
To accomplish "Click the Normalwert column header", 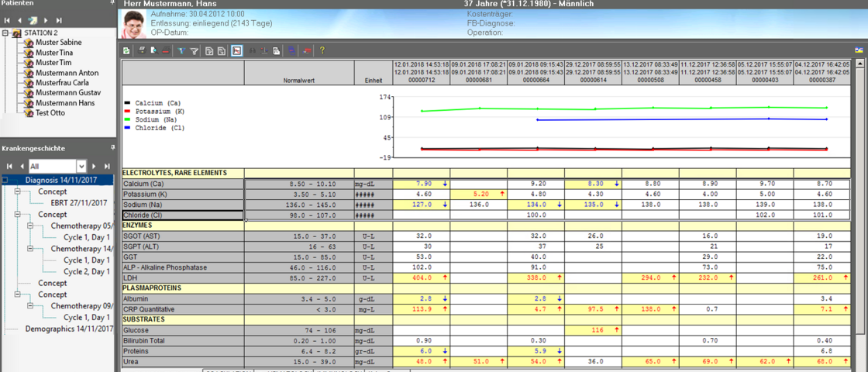I will click(x=299, y=73).
